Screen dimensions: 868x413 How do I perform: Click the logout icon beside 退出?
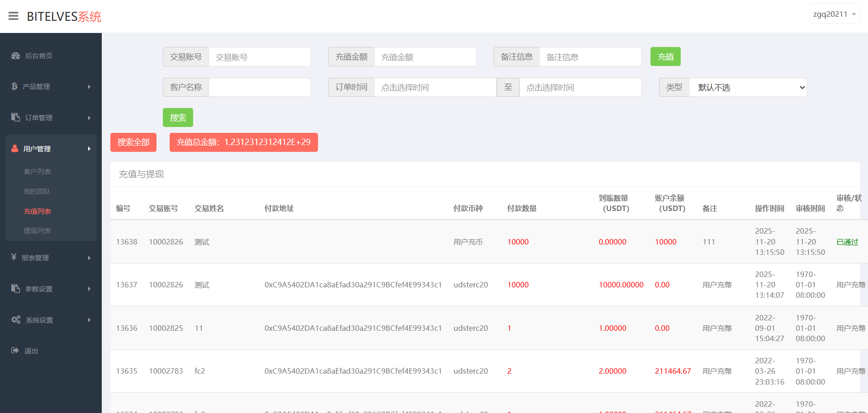coord(15,351)
